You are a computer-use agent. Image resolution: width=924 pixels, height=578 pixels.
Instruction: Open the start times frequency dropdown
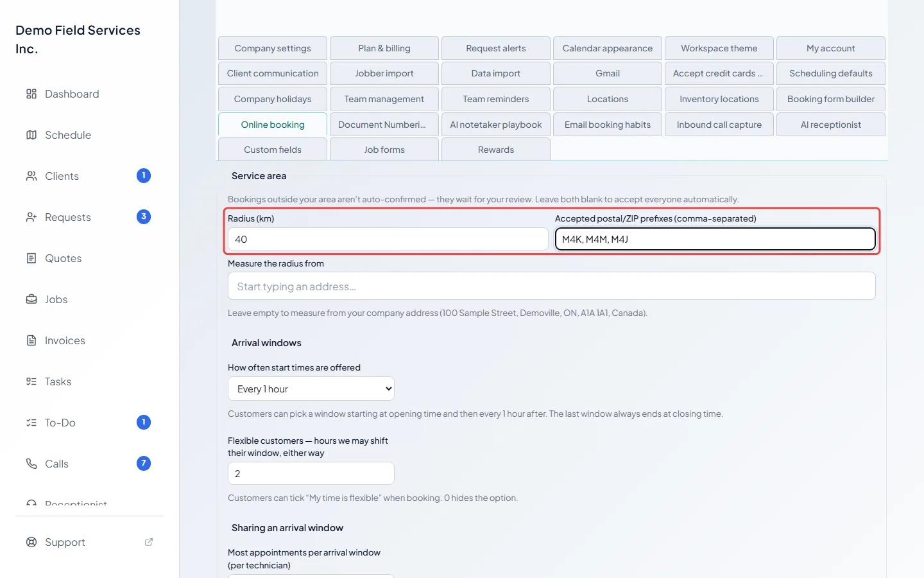pos(311,389)
